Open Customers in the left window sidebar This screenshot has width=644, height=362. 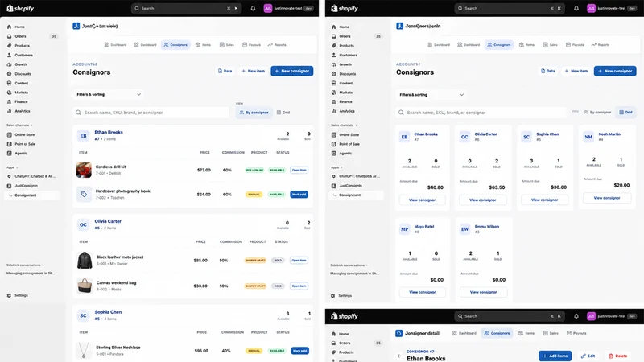coord(23,55)
